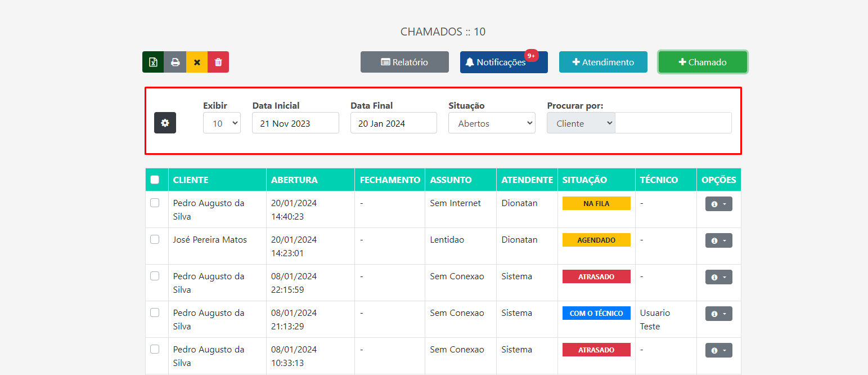Start a new Atendimento
The width and height of the screenshot is (868, 375).
click(602, 62)
